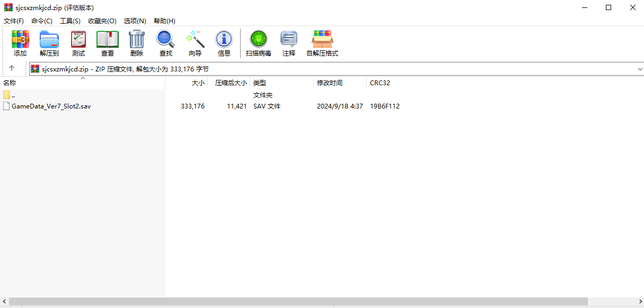Click the address bar path text
This screenshot has height=308, width=644.
(x=125, y=69)
